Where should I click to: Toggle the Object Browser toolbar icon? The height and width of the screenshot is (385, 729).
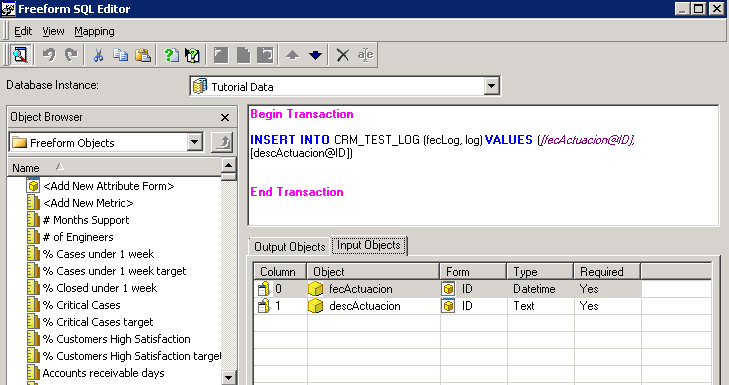(x=20, y=55)
